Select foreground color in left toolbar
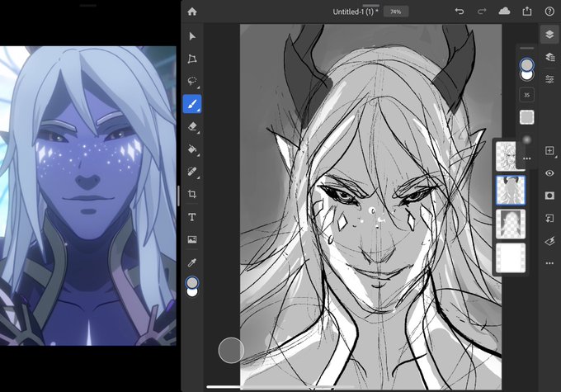This screenshot has width=561, height=392. pyautogui.click(x=192, y=283)
